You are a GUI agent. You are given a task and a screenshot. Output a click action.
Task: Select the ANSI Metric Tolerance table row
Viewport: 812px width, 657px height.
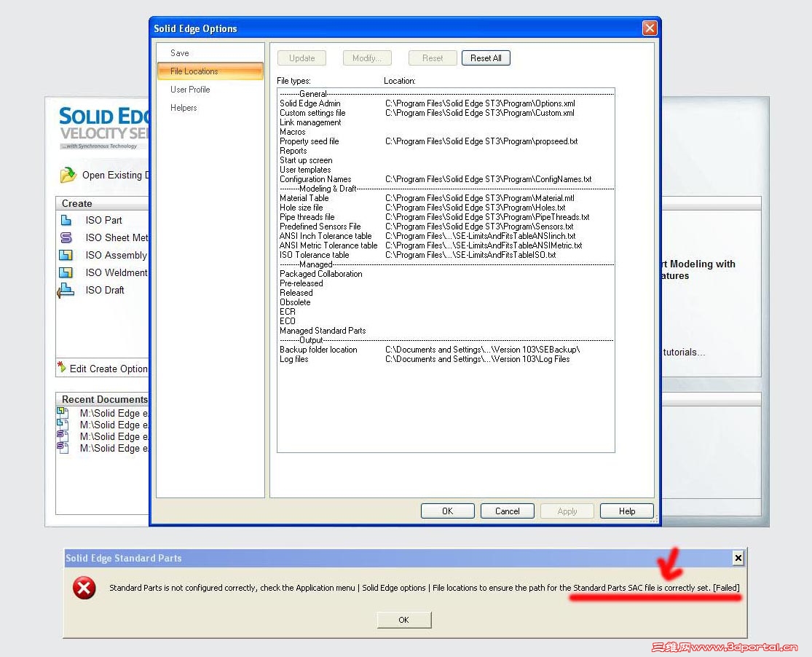446,245
